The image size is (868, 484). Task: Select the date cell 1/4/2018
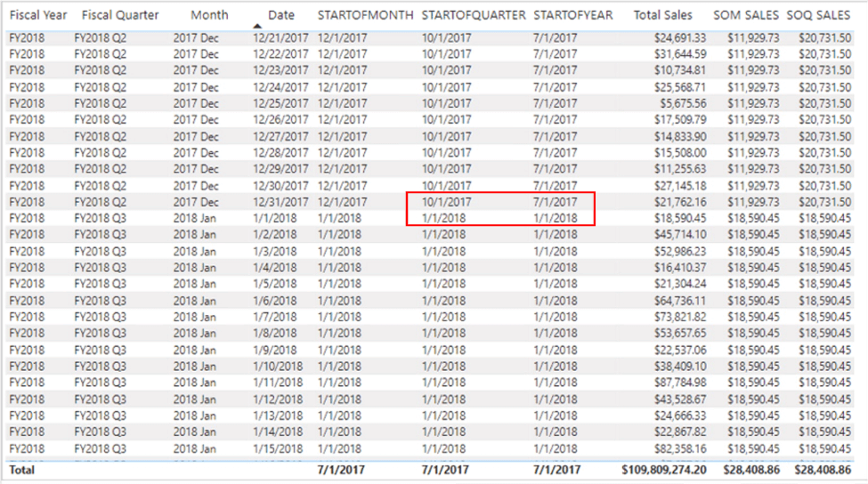(x=275, y=267)
